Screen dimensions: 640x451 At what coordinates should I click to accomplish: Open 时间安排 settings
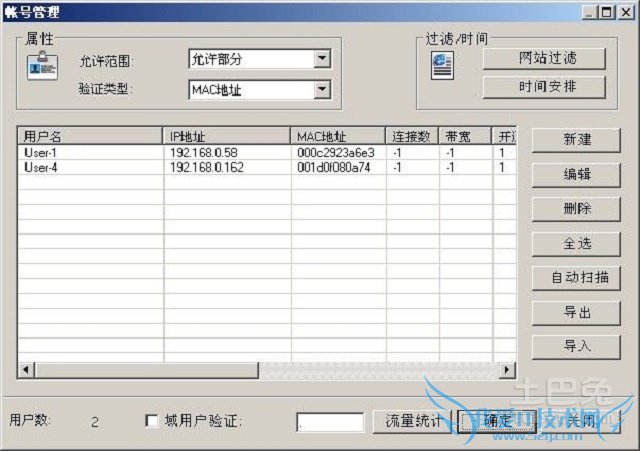click(x=544, y=87)
